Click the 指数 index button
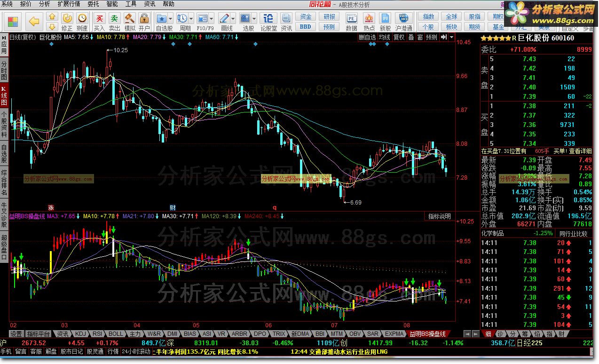This screenshot has height=364, width=599. coord(428,17)
